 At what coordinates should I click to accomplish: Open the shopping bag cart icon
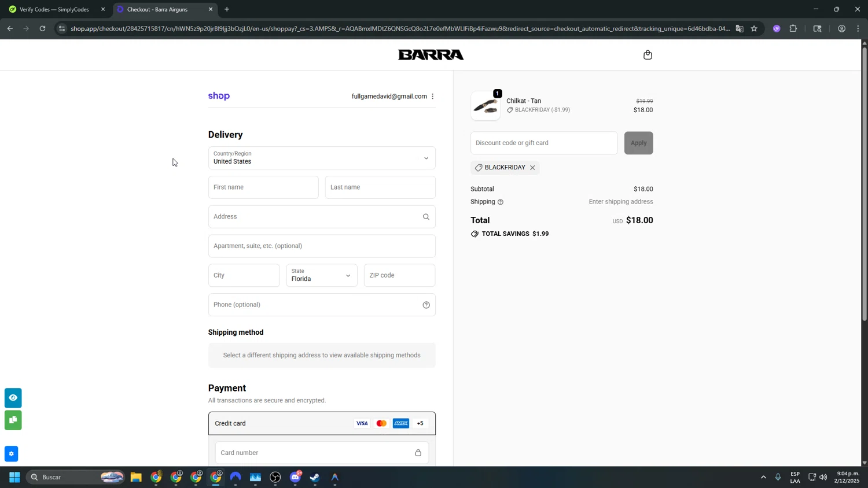click(x=648, y=55)
